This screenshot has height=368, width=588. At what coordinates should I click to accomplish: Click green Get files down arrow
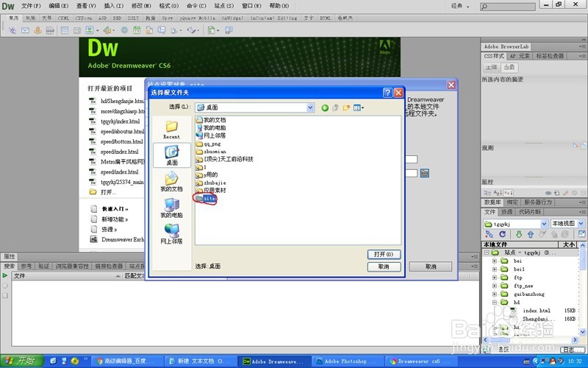(x=519, y=234)
